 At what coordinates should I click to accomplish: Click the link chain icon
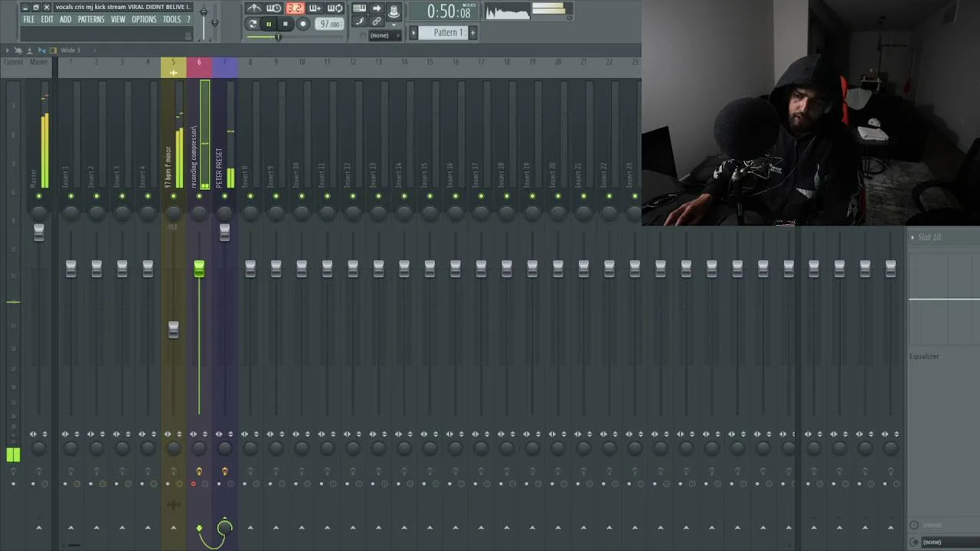click(x=377, y=21)
